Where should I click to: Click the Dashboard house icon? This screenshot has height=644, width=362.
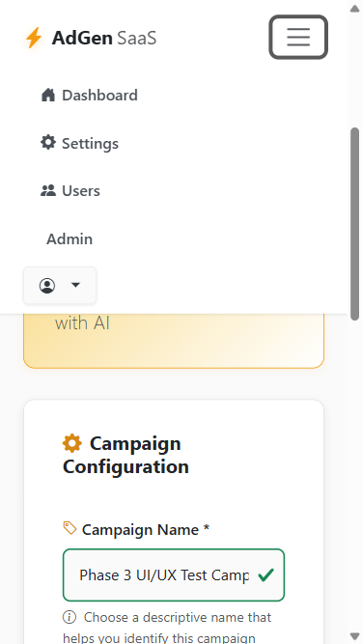click(x=48, y=95)
